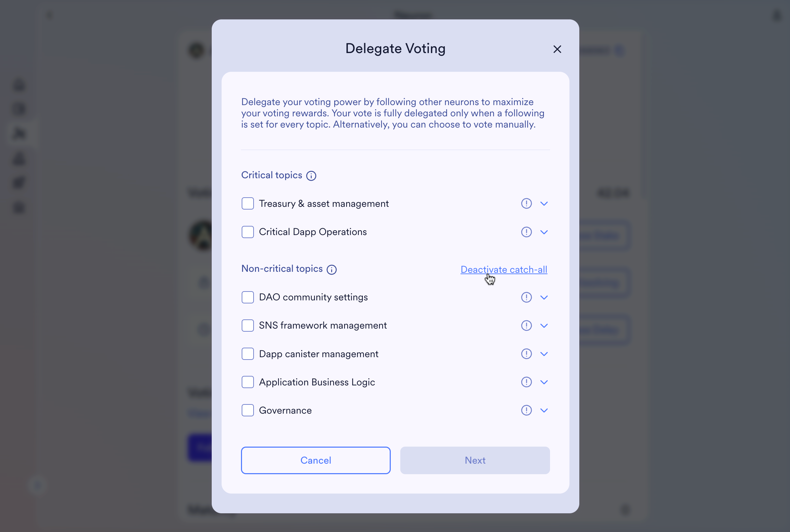The image size is (790, 532).
Task: Close the Delegate Voting dialog
Action: [x=557, y=49]
